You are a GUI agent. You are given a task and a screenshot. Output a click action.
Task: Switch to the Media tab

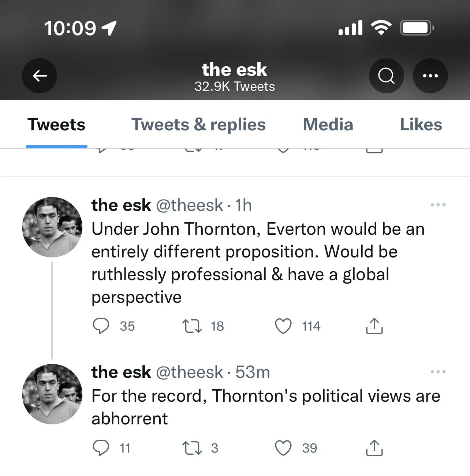pyautogui.click(x=328, y=125)
